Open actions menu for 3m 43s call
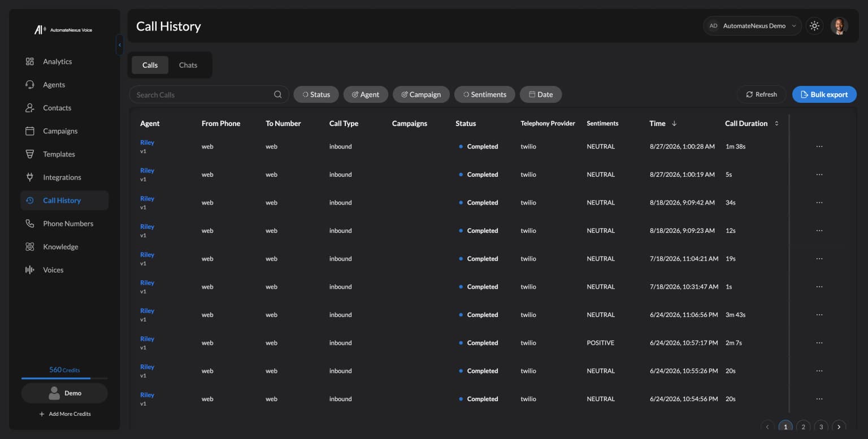The image size is (868, 439). coord(819,315)
